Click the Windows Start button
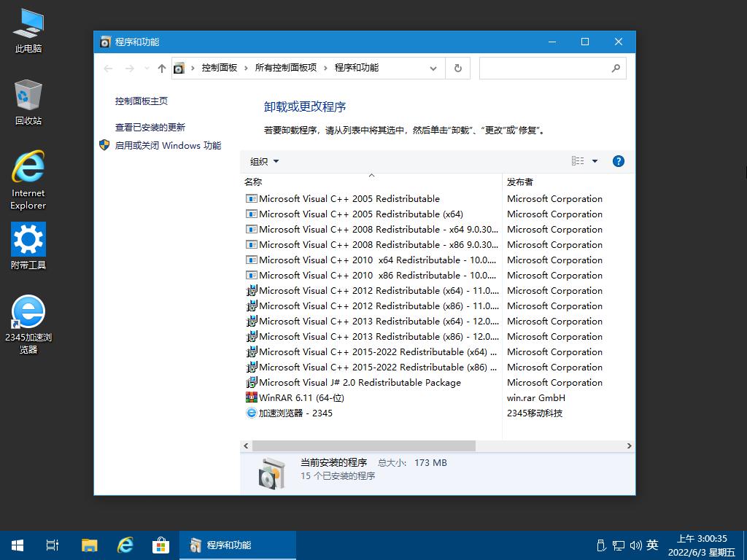The height and width of the screenshot is (560, 747). (18, 545)
